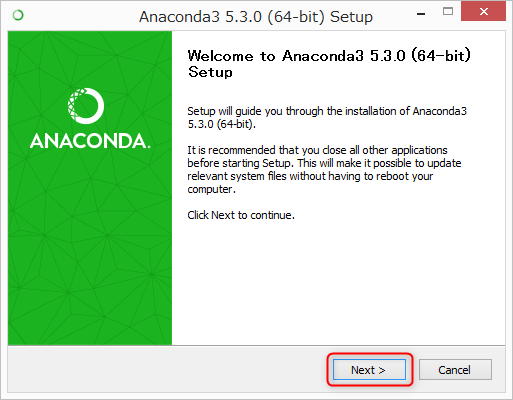The width and height of the screenshot is (513, 400).
Task: Click the Click Next to continue text
Action: tap(241, 215)
